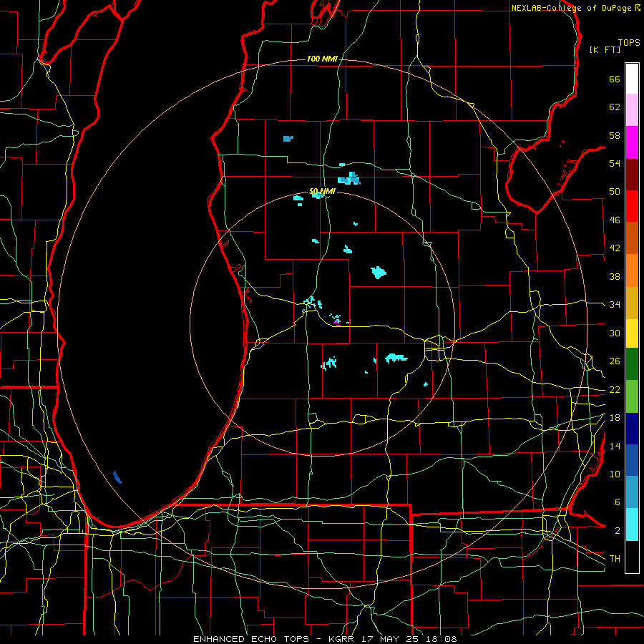Click the 'TOPS' legend title
The width and height of the screenshot is (644, 644).
(x=629, y=42)
